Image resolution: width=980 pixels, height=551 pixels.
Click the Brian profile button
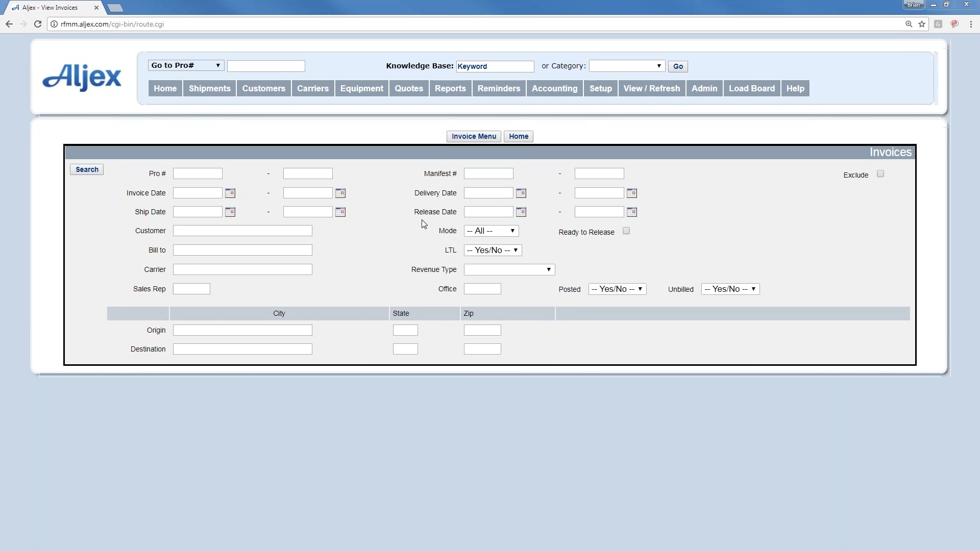[914, 5]
